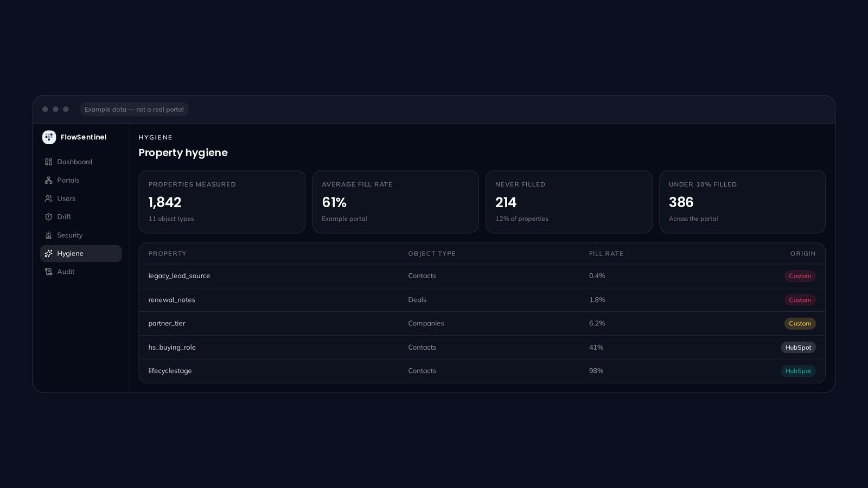Viewport: 868px width, 488px height.
Task: Click the Audit scroll icon
Action: (48, 272)
